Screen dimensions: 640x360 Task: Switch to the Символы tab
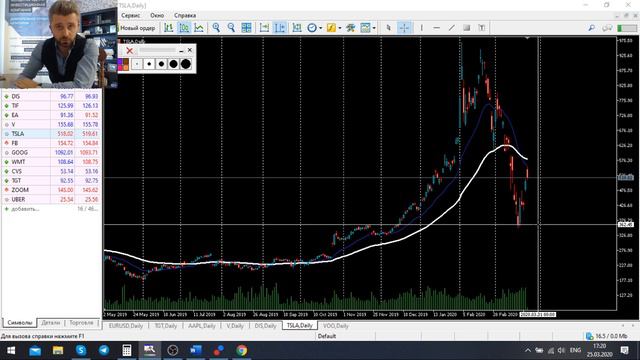pyautogui.click(x=19, y=323)
